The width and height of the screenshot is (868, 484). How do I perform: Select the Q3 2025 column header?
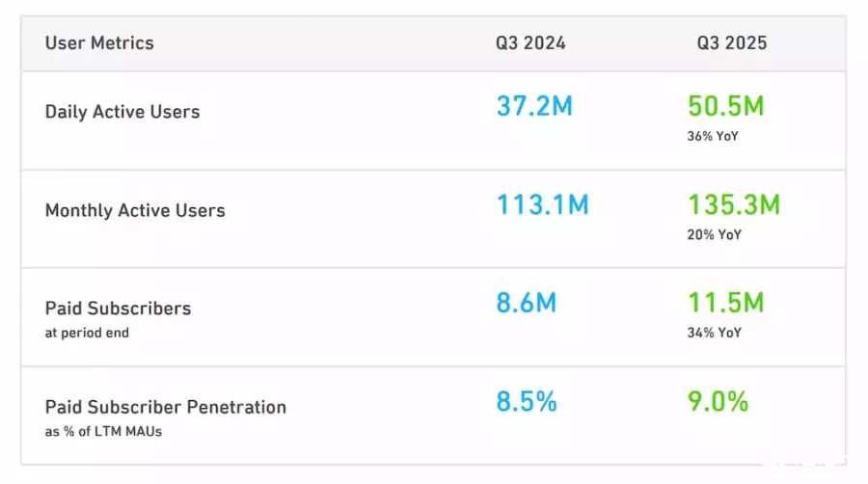pyautogui.click(x=732, y=43)
